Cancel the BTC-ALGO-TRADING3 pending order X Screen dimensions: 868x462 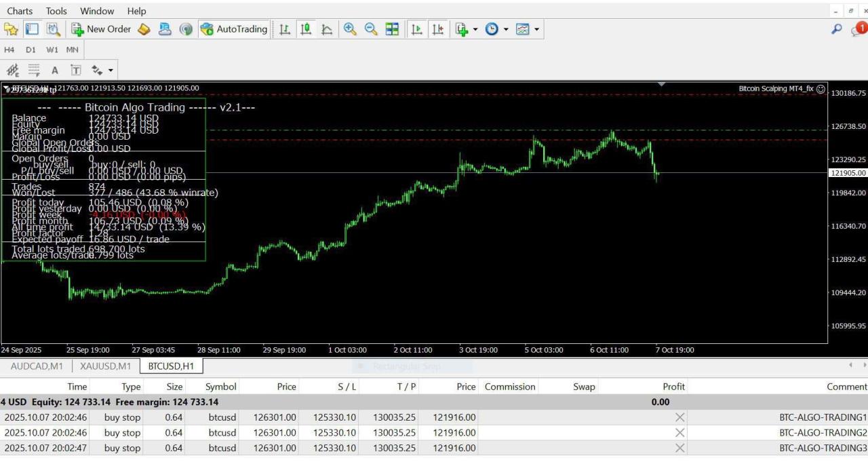click(679, 448)
